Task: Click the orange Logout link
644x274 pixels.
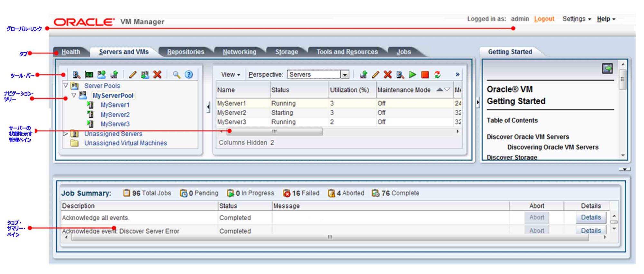Action: pos(544,19)
